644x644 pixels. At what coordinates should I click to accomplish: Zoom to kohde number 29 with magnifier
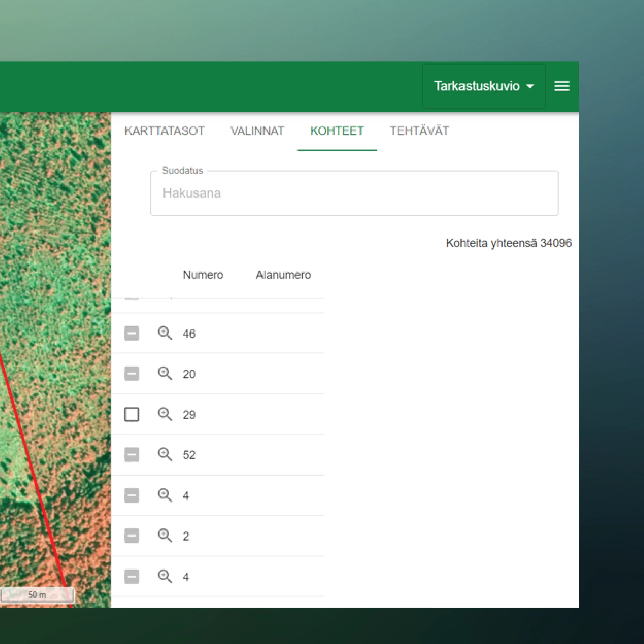coord(165,414)
